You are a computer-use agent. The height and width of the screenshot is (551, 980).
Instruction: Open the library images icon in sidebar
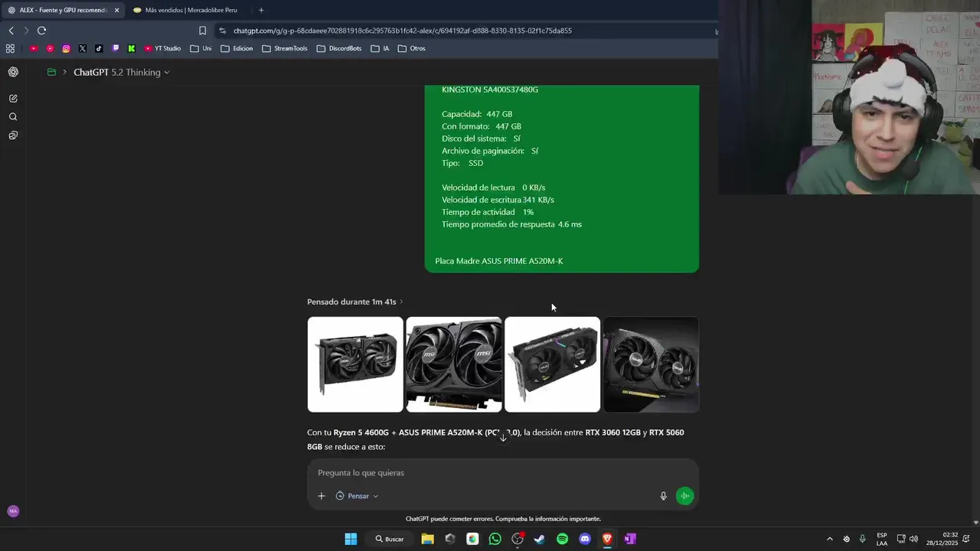tap(13, 135)
